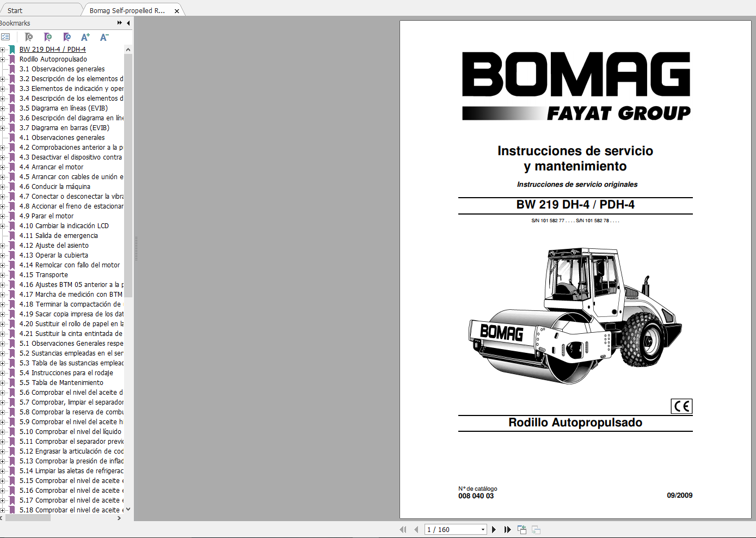Image resolution: width=756 pixels, height=538 pixels.
Task: Click the delete bookmark icon
Action: click(29, 37)
